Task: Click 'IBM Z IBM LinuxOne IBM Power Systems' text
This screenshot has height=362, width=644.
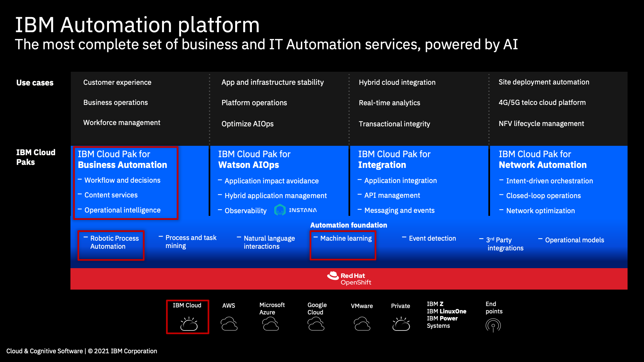Action: coord(446,315)
